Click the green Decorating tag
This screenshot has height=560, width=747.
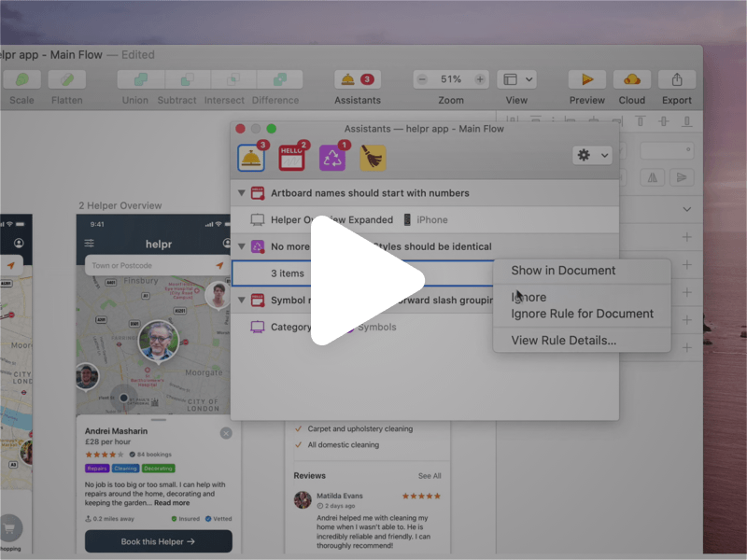[158, 469]
